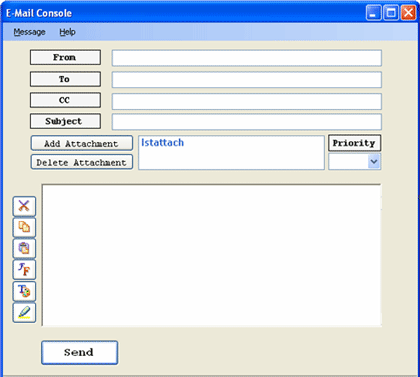
Task: Open the Message menu
Action: [x=29, y=32]
